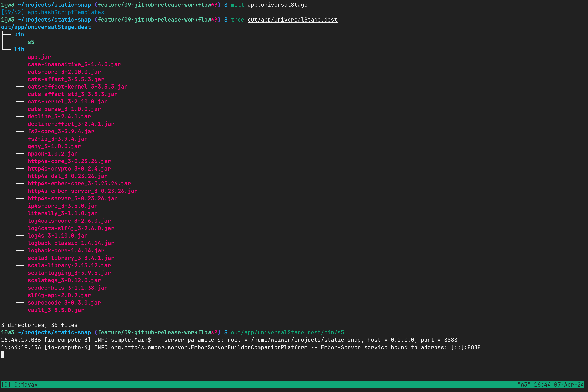Screen dimensions: 588x392
Task: Click the tmux session index [0]
Action: coord(6,385)
